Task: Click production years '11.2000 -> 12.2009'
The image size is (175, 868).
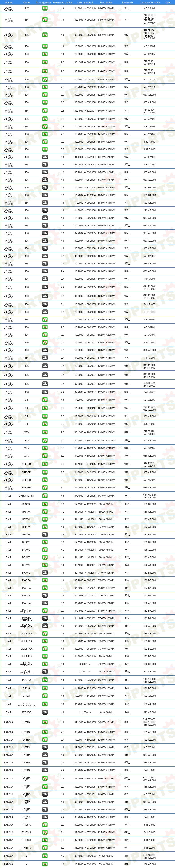Action: pyautogui.click(x=85, y=688)
